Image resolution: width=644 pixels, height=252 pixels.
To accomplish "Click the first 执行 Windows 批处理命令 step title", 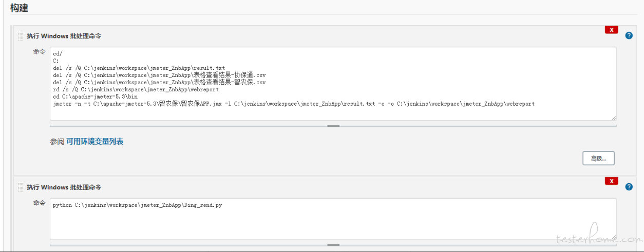I will pos(64,36).
